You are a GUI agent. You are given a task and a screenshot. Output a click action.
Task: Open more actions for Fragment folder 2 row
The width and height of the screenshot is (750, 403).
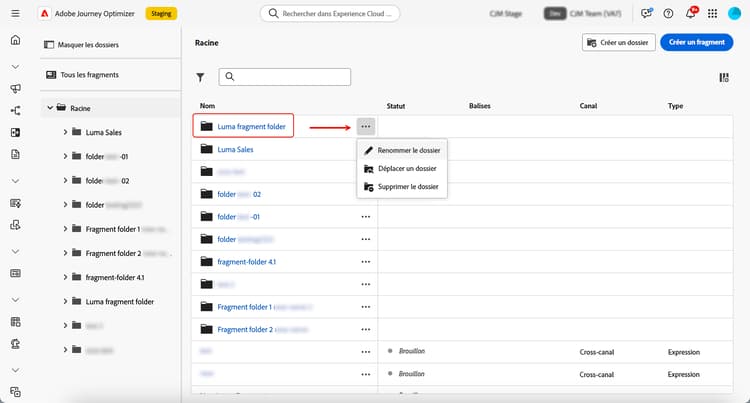pos(366,329)
